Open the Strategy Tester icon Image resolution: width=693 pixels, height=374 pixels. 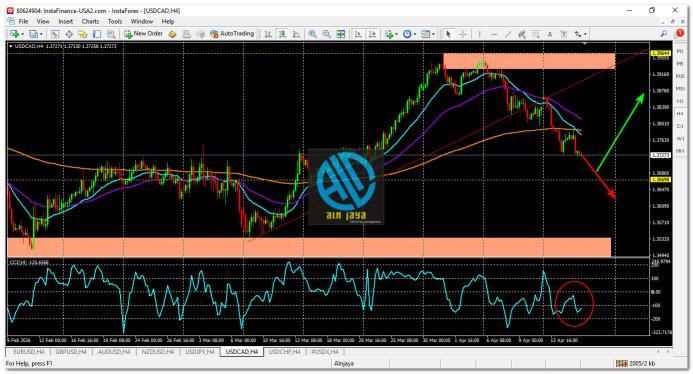tap(111, 34)
